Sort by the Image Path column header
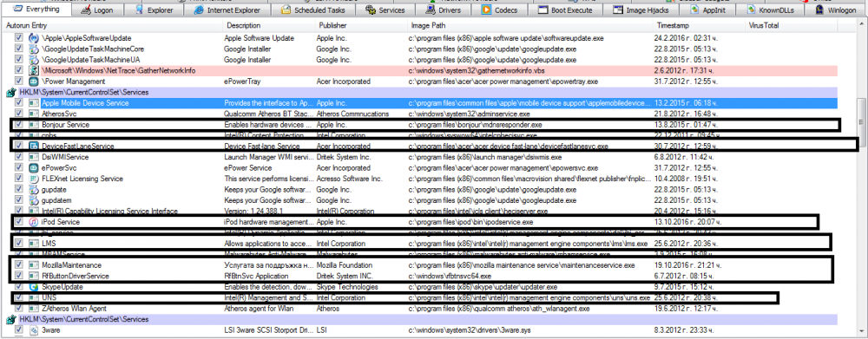The height and width of the screenshot is (339, 868). point(529,25)
